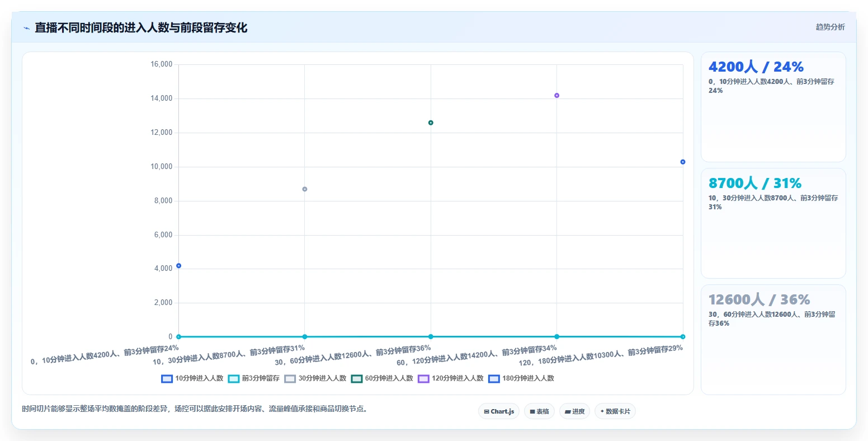
Task: Click the green 12,600 data point
Action: [431, 123]
